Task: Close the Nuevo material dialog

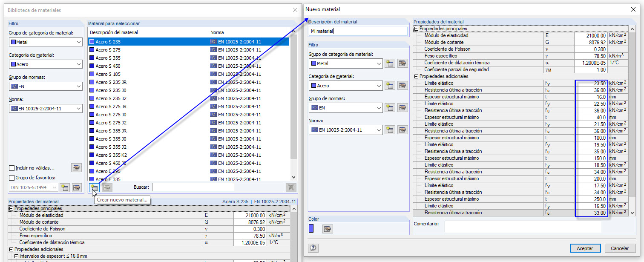Action: [x=633, y=9]
